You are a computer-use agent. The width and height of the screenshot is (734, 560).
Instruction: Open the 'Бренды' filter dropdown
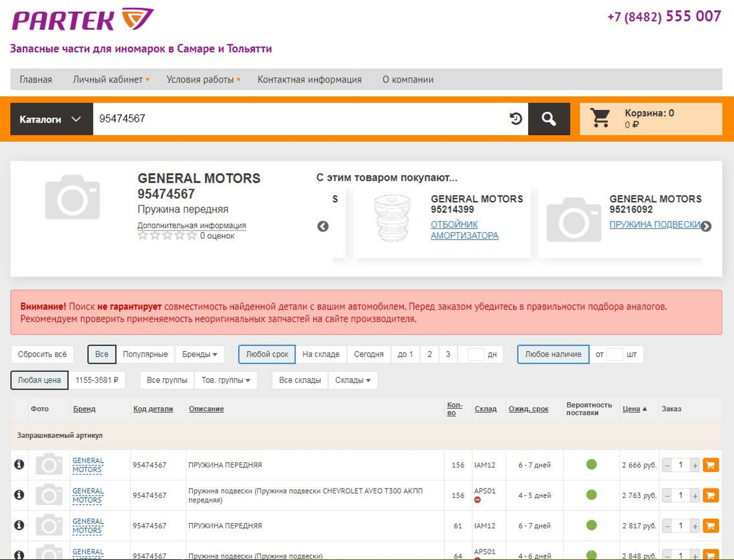click(x=200, y=354)
